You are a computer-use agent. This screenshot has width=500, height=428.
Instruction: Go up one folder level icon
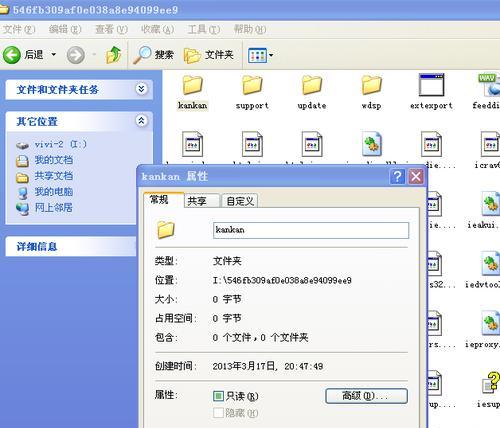click(x=113, y=55)
